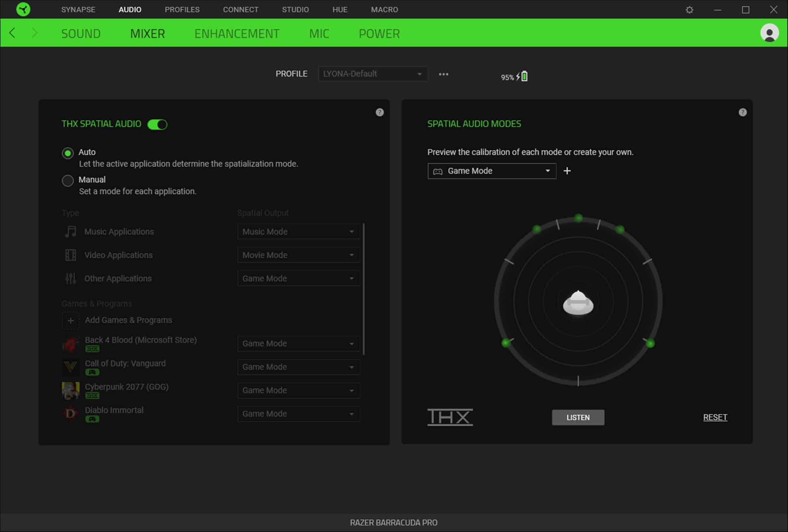788x532 pixels.
Task: Click the THX logo
Action: pos(450,417)
